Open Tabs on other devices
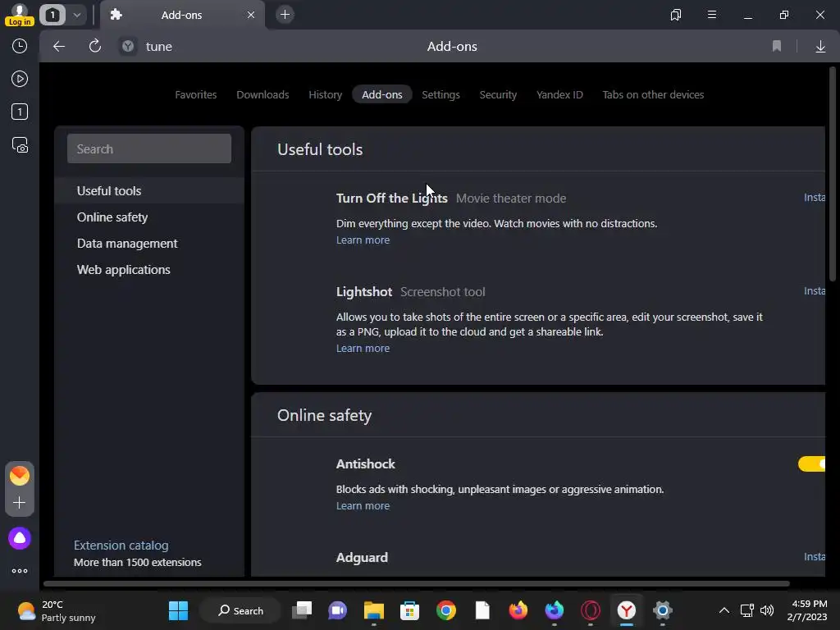The image size is (840, 630). coord(653,95)
